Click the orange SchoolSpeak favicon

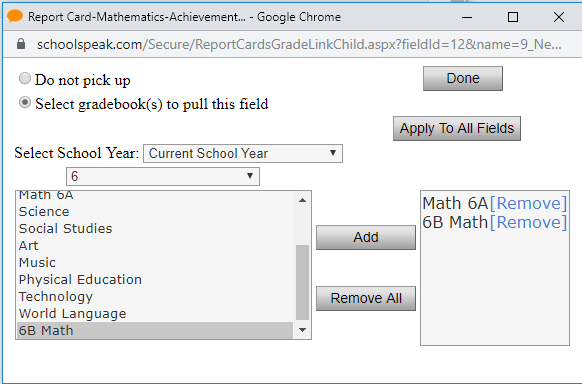tap(15, 16)
